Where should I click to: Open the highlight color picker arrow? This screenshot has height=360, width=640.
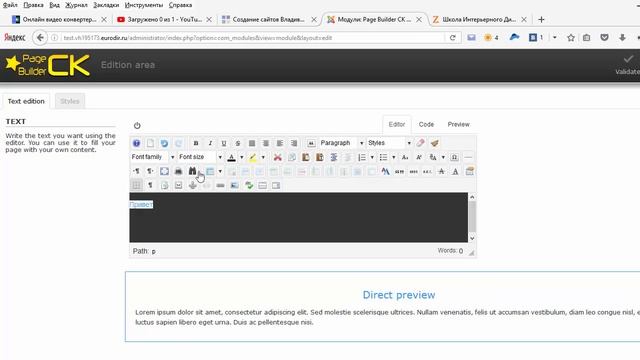tap(263, 157)
